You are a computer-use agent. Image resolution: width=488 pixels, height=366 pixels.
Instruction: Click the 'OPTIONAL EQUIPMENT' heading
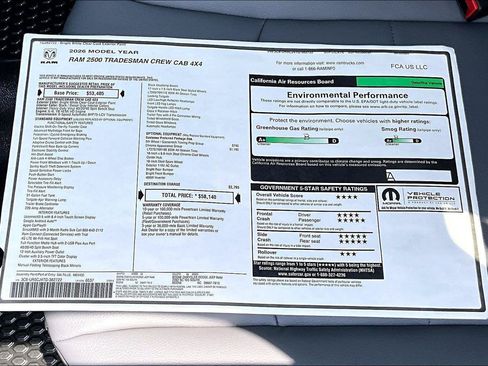click(163, 133)
